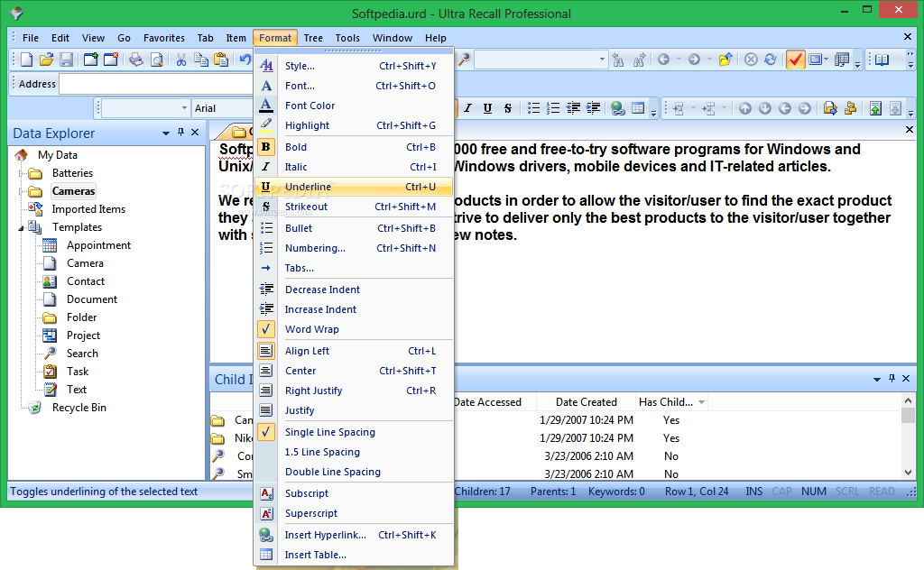The image size is (924, 570).
Task: Click the Child Items vertical scrollbar down arrow
Action: [x=908, y=473]
